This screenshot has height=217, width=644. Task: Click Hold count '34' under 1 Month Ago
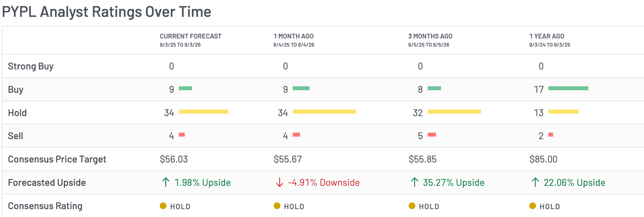point(283,113)
